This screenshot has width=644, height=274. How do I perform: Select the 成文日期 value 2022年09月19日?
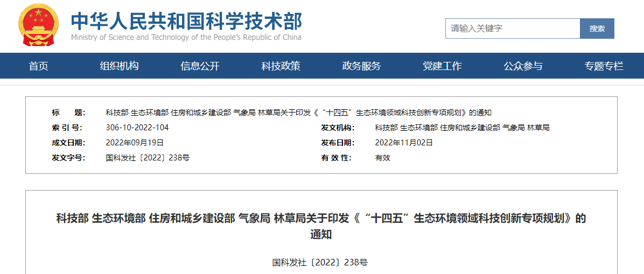(135, 143)
